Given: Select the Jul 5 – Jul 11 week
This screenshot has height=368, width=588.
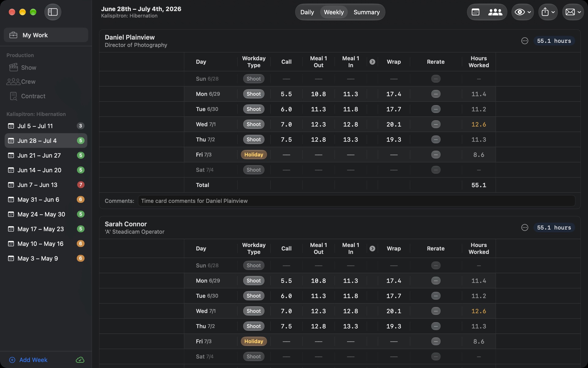Looking at the screenshot, I should point(46,126).
